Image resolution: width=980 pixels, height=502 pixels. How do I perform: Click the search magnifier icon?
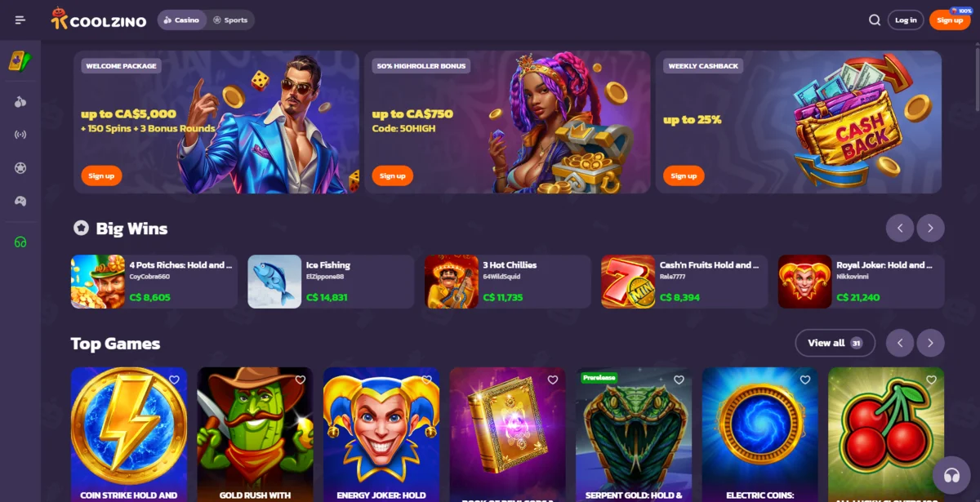coord(875,20)
